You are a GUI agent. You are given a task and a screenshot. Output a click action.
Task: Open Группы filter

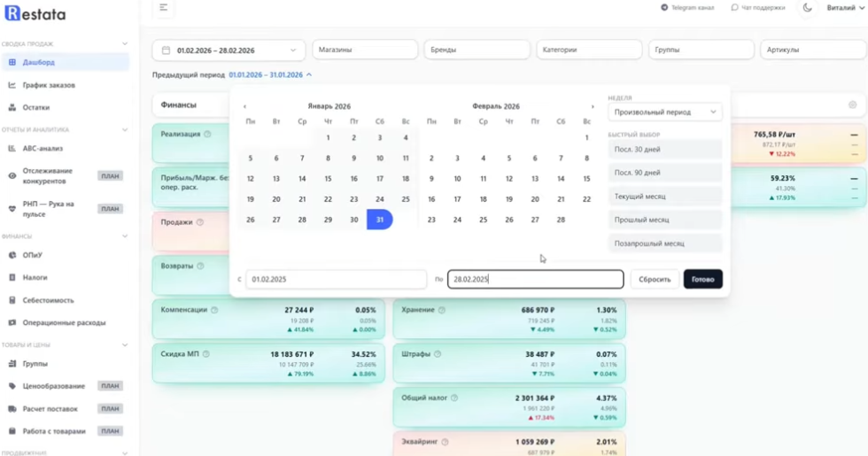pyautogui.click(x=701, y=50)
